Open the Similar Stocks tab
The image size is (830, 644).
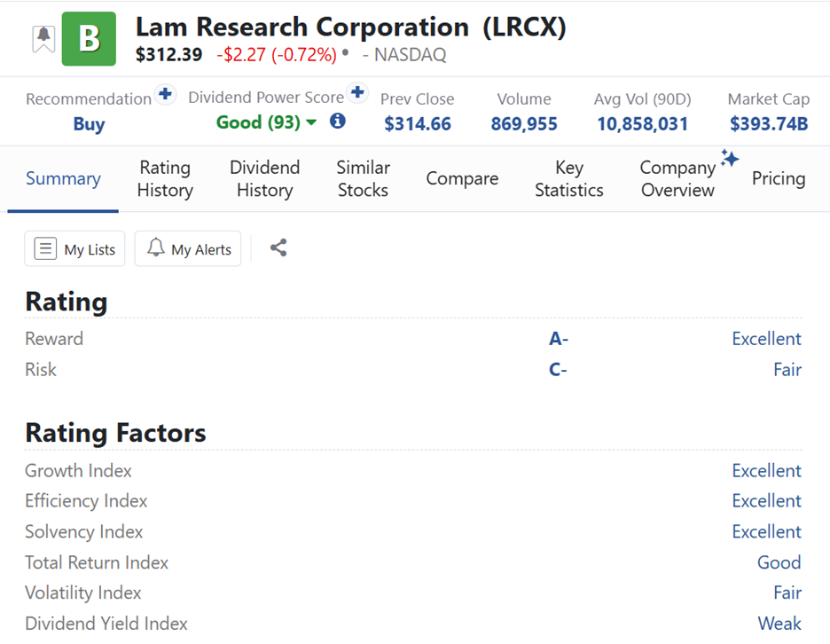tap(364, 178)
